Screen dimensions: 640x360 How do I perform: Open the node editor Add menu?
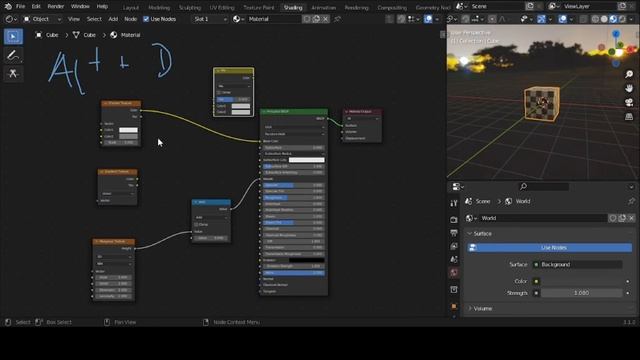click(x=113, y=19)
